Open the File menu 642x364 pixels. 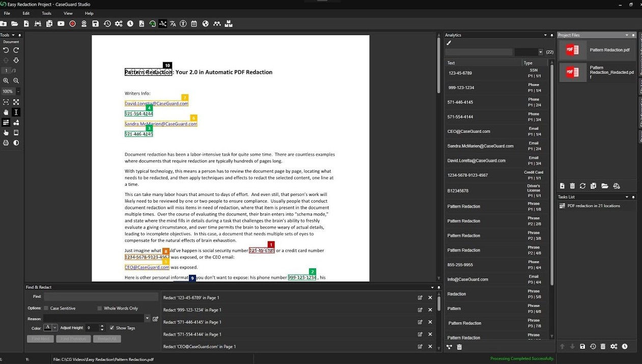pos(7,13)
